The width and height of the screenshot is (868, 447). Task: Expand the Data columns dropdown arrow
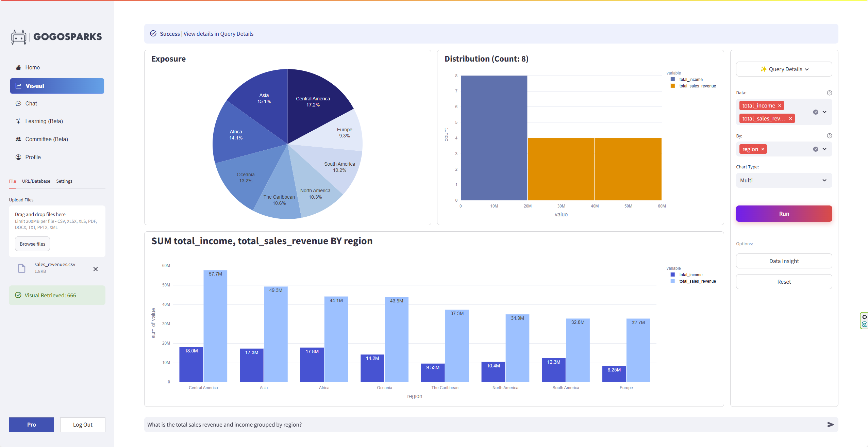pyautogui.click(x=824, y=112)
